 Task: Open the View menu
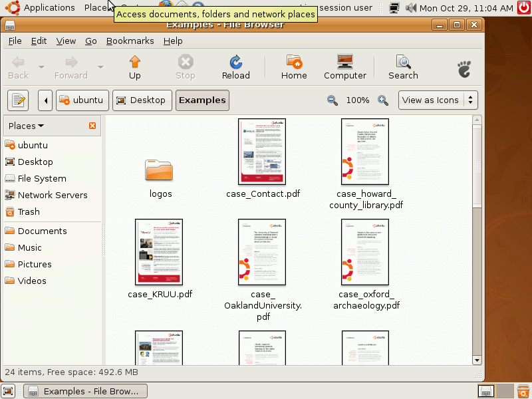pos(66,41)
